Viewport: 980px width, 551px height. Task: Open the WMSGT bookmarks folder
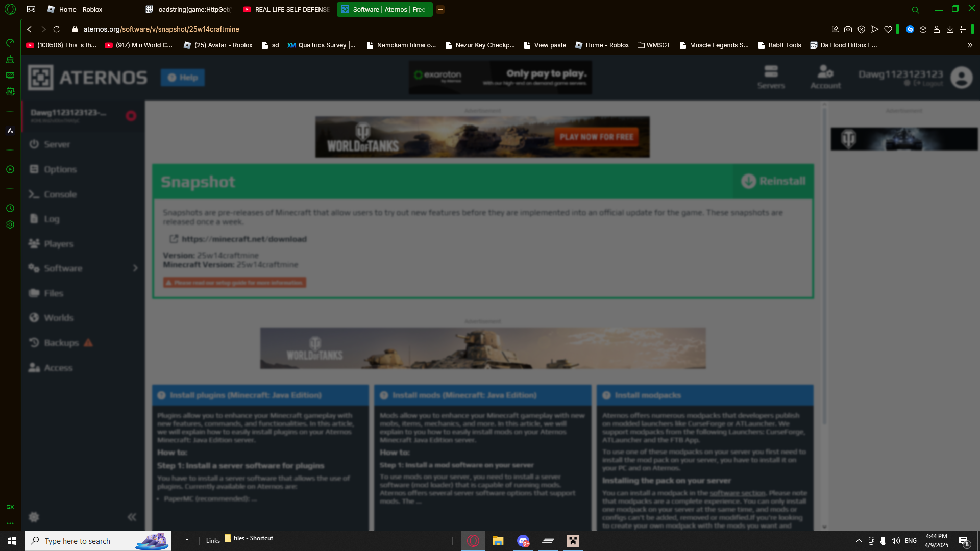point(654,45)
